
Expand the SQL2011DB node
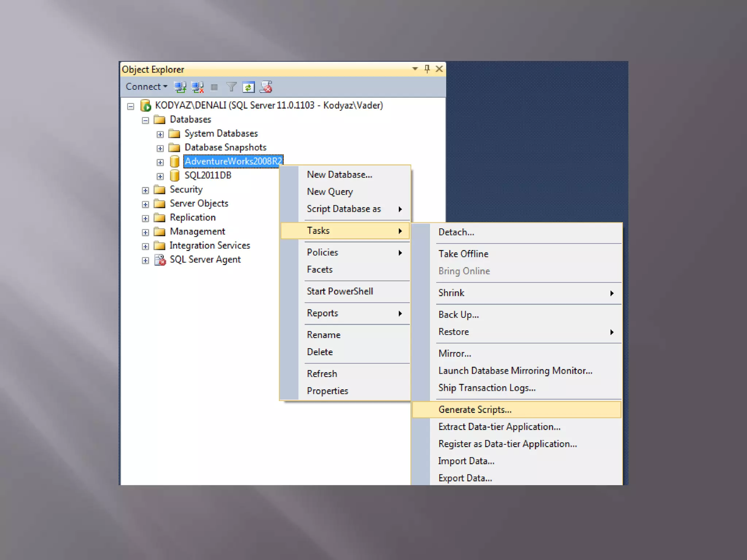pos(160,176)
